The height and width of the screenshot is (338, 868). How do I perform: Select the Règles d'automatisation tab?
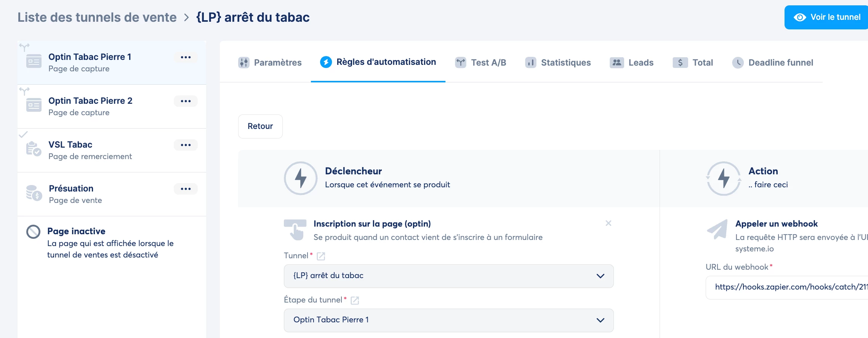click(x=378, y=62)
